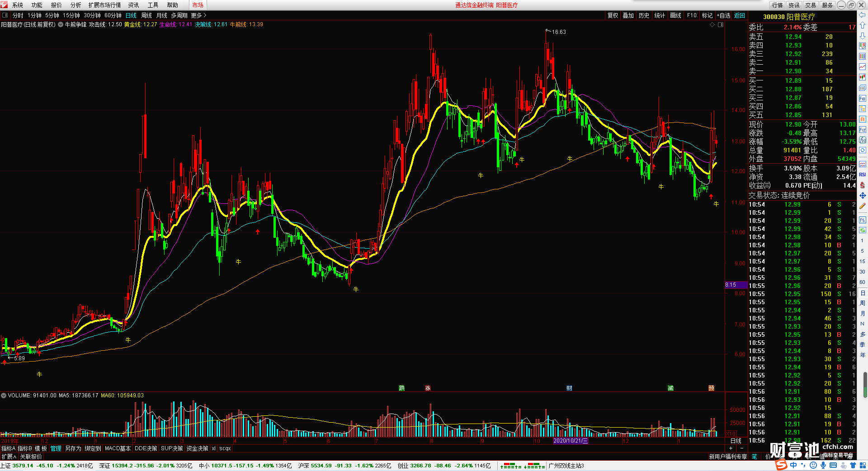Screen dimensions: 868x471
Task: Click the Sogou S input method icon
Action: (x=781, y=465)
